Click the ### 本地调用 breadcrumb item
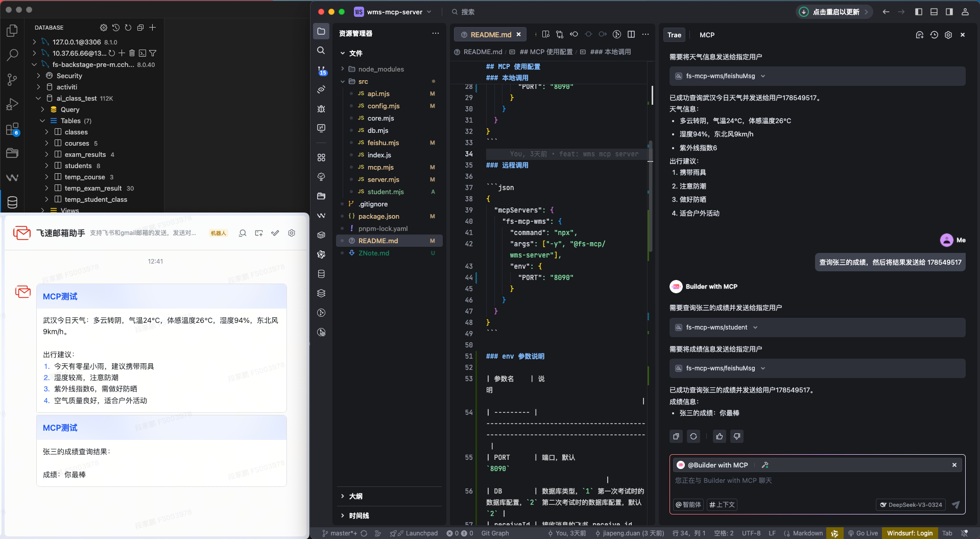980x539 pixels. (610, 52)
